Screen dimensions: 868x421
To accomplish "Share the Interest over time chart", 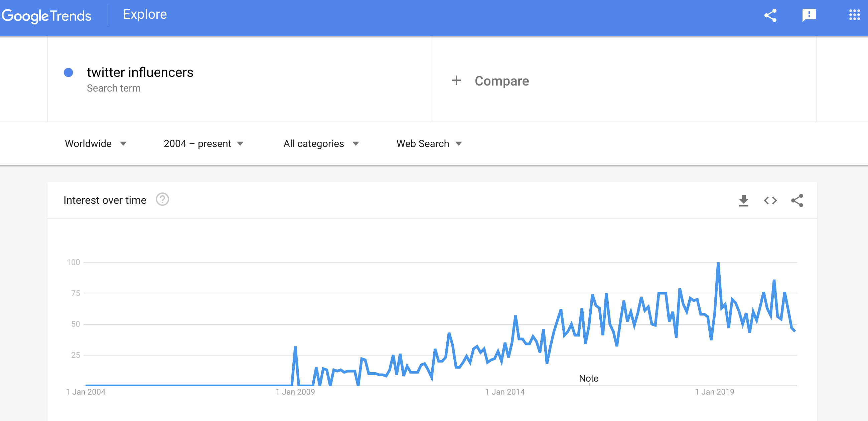I will coord(797,200).
